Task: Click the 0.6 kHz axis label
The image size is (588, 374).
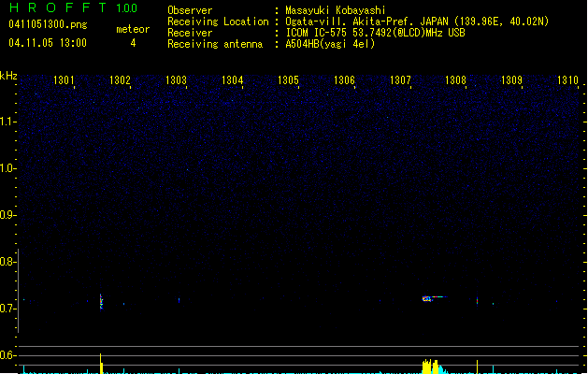Action: coord(7,355)
